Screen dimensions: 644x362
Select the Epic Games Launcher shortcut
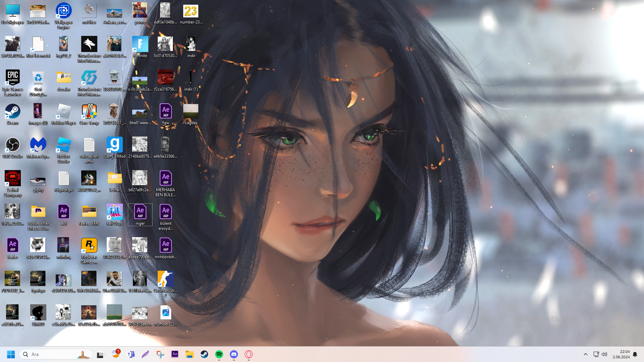[x=13, y=83]
